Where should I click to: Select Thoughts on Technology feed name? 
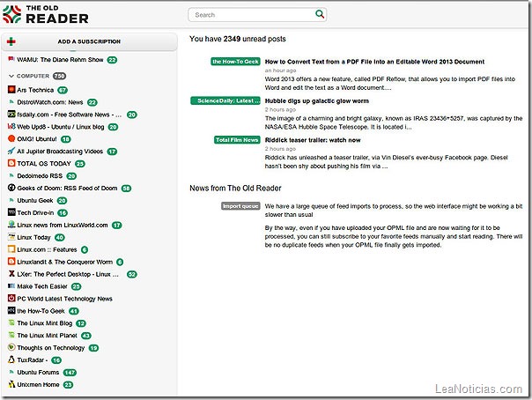coord(51,348)
